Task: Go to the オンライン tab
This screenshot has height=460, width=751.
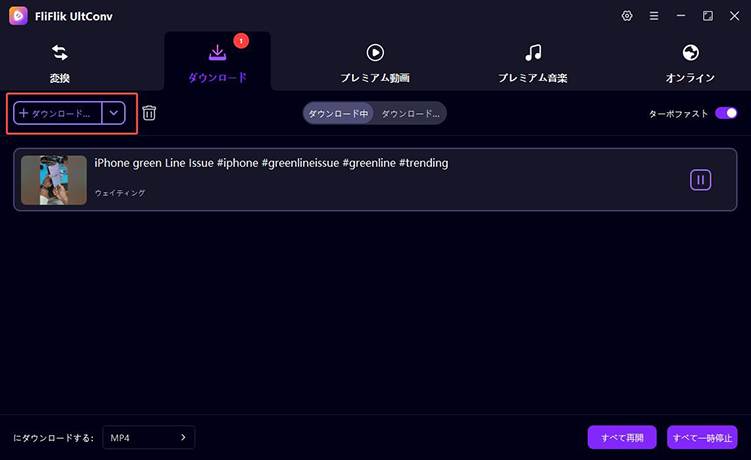Action: [690, 63]
